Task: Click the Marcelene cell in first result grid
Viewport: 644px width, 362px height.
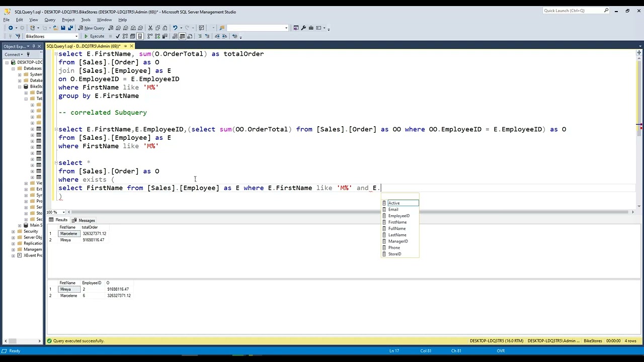Action: click(x=69, y=234)
